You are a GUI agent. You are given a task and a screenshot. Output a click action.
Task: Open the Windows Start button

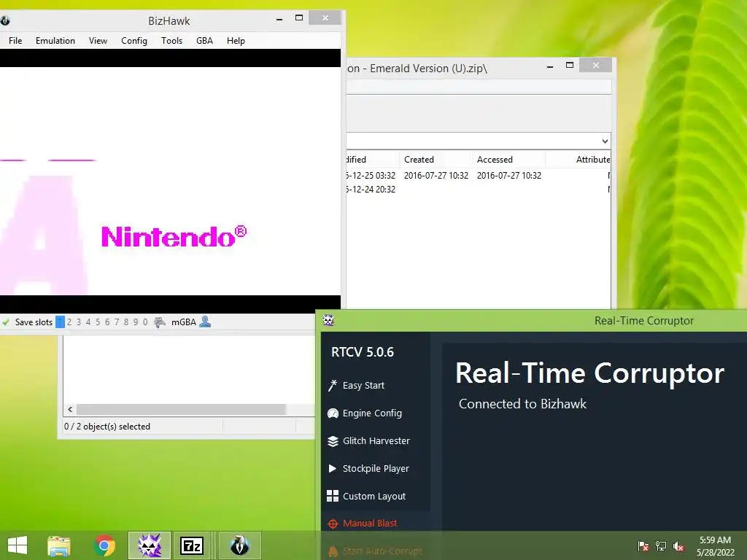pos(18,545)
